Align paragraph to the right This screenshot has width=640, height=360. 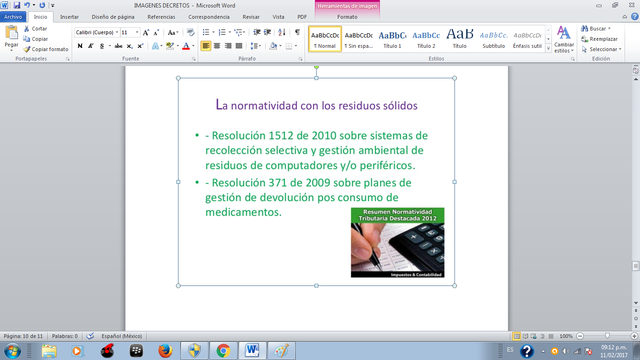[x=228, y=46]
